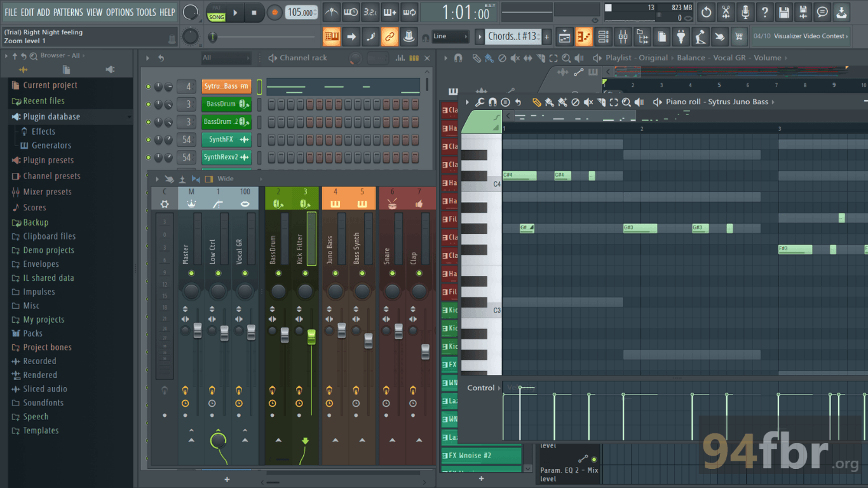Viewport: 868px width, 488px height.
Task: Open the chat bubble icon in top toolbar
Action: point(822,11)
